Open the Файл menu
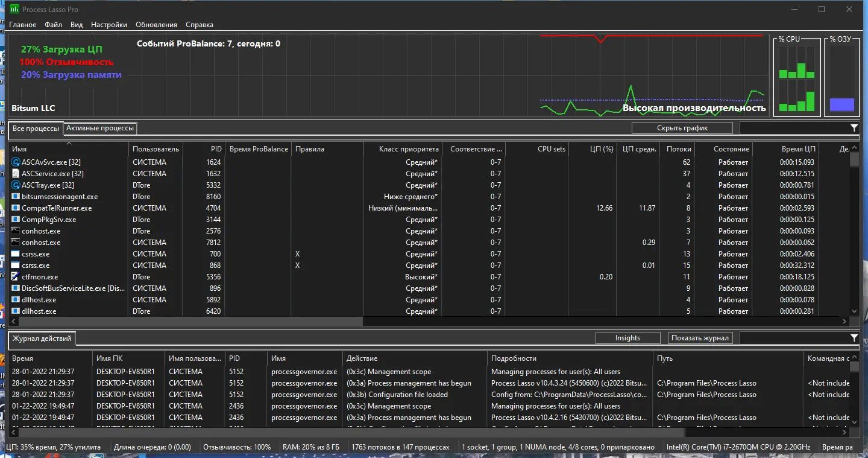The width and height of the screenshot is (868, 458). (53, 25)
